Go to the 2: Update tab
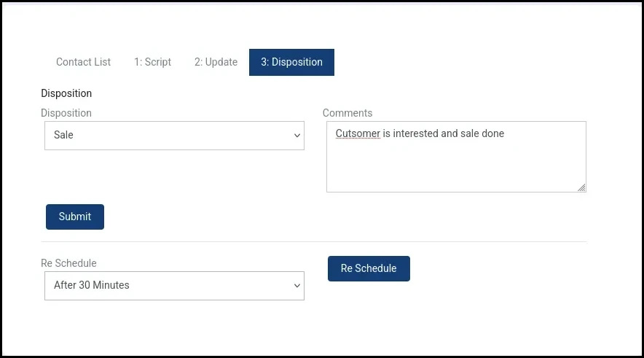644x358 pixels. [x=216, y=62]
